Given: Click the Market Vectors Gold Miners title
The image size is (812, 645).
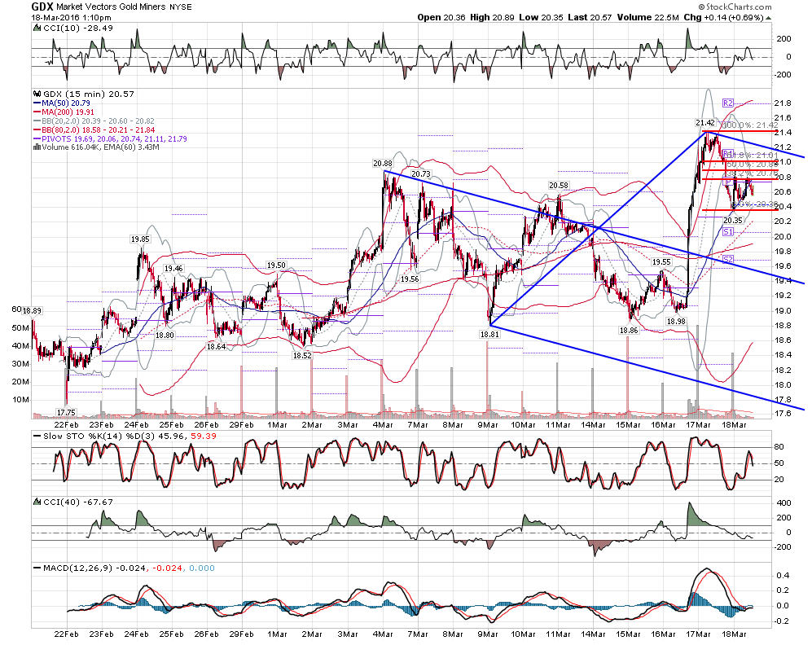Looking at the screenshot, I should (111, 7).
